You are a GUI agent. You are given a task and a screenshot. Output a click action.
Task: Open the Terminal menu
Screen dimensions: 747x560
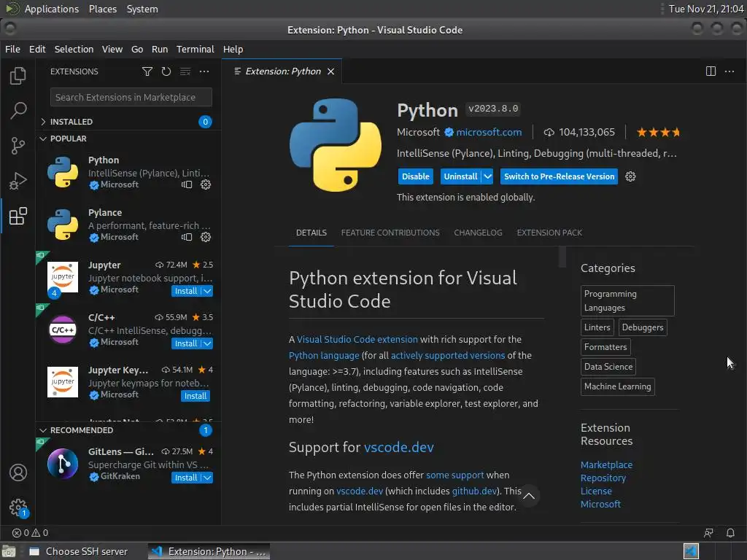pyautogui.click(x=196, y=49)
